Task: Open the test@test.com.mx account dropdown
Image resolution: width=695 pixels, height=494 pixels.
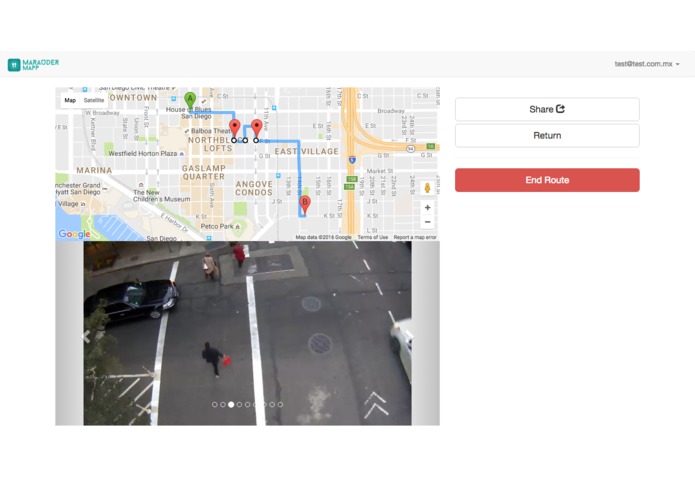Action: [647, 64]
